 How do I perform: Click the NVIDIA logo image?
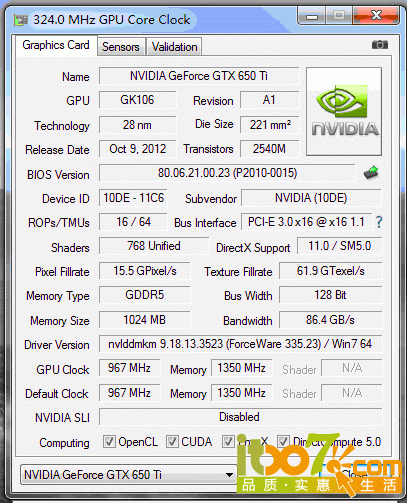(x=344, y=111)
